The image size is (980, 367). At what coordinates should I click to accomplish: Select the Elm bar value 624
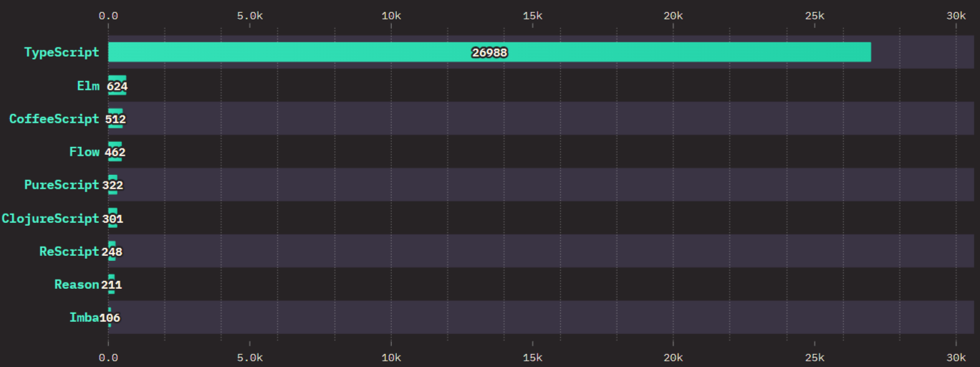117,86
